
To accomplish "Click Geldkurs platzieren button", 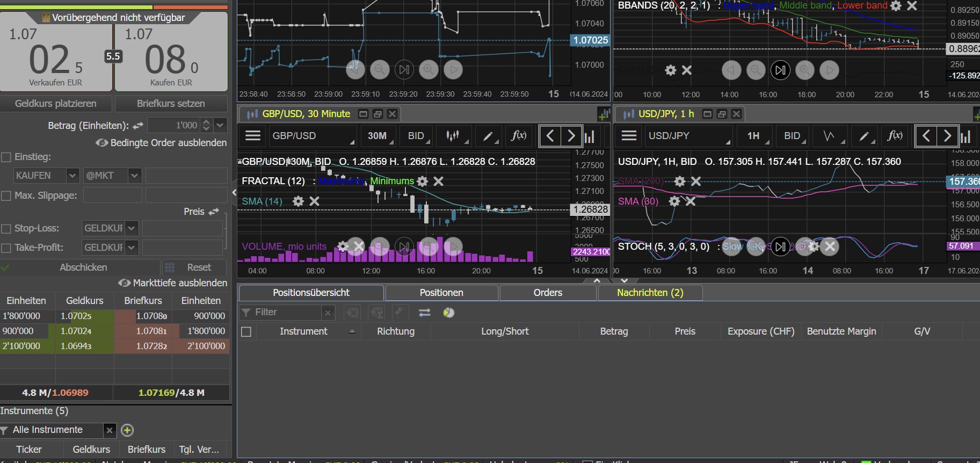I will 56,103.
